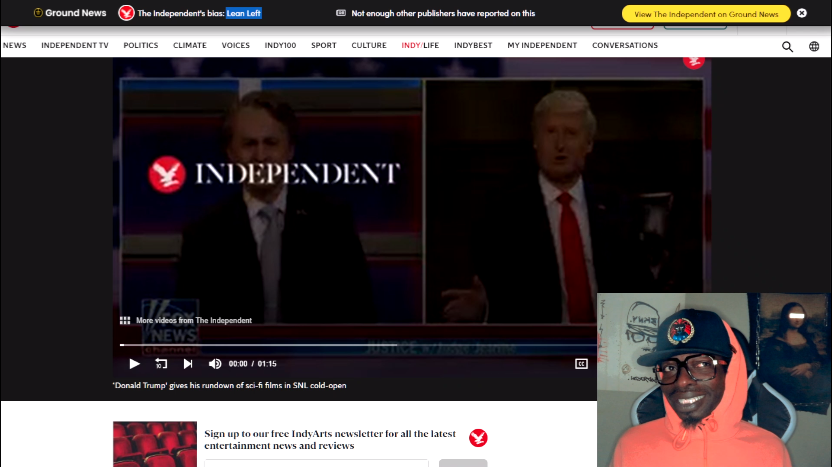Click the newsletter email input field
This screenshot has height=467, width=832.
(316, 463)
